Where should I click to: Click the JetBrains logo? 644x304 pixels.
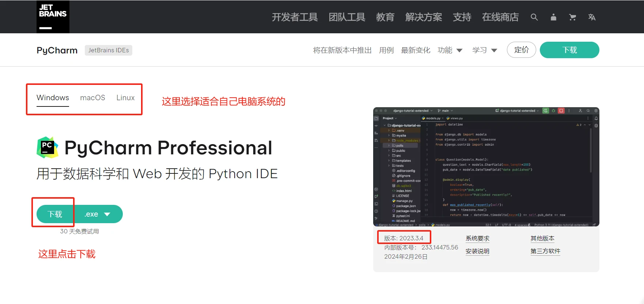click(x=53, y=16)
